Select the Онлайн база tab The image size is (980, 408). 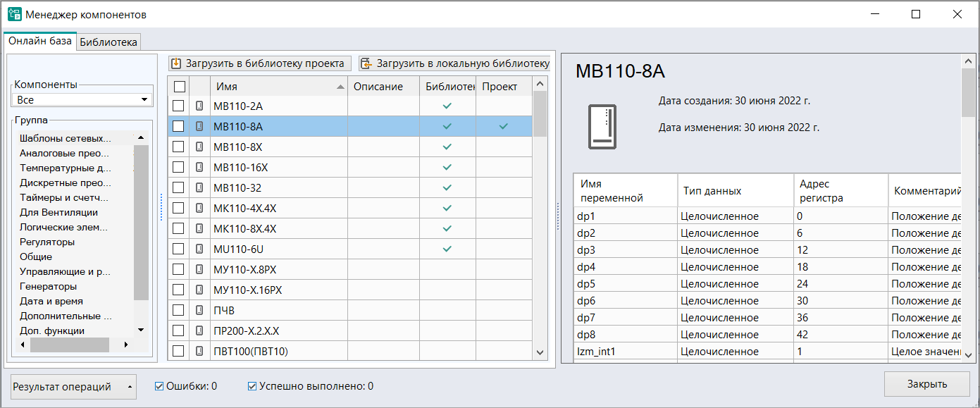pyautogui.click(x=39, y=41)
